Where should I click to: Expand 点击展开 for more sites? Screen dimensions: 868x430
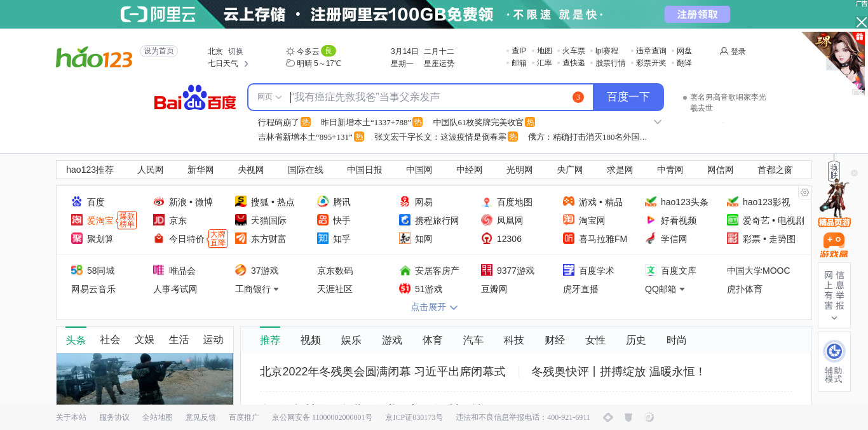click(x=434, y=307)
